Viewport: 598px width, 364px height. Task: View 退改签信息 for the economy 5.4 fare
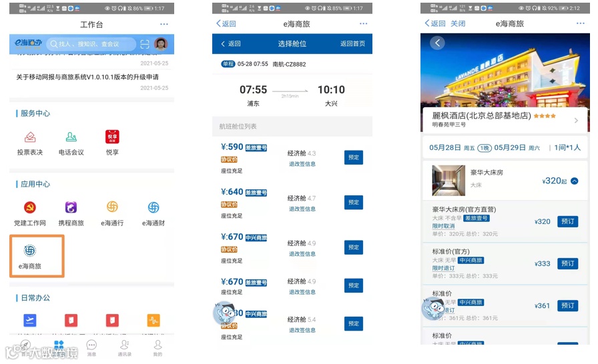click(x=302, y=330)
